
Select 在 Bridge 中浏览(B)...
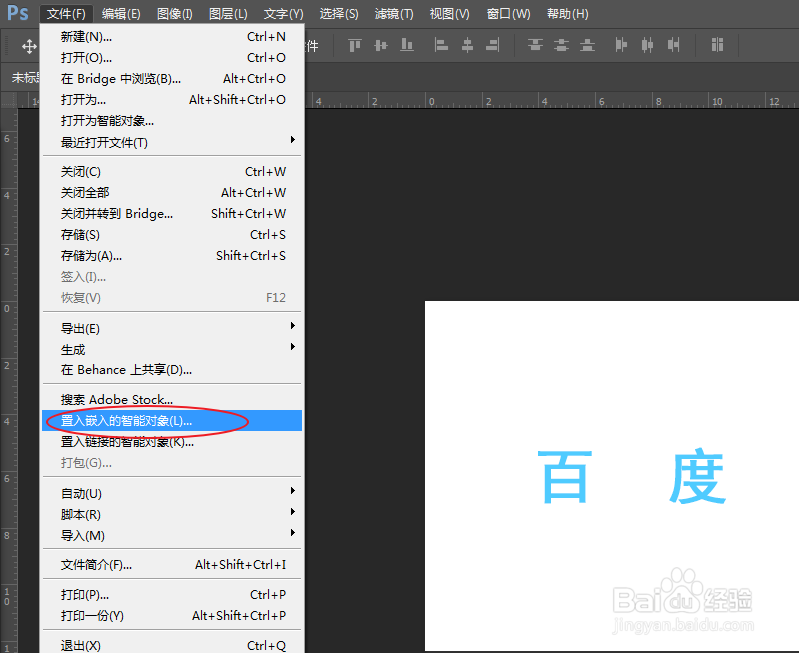point(172,79)
